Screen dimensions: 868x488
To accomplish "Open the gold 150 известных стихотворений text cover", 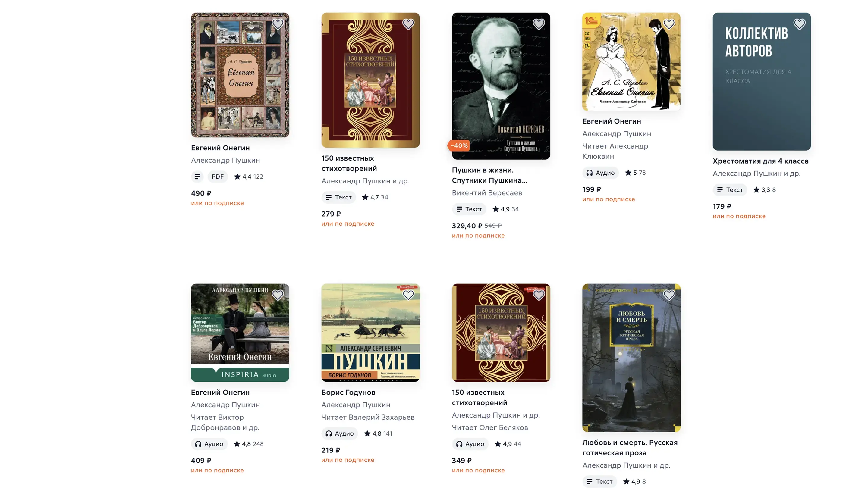I will coord(370,80).
